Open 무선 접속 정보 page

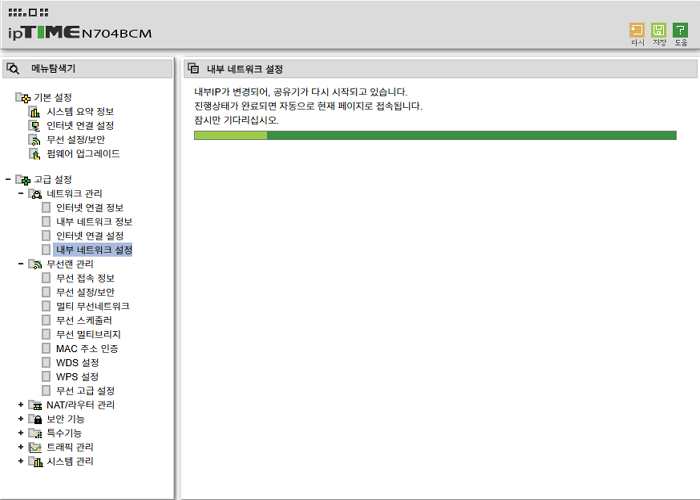click(x=85, y=278)
